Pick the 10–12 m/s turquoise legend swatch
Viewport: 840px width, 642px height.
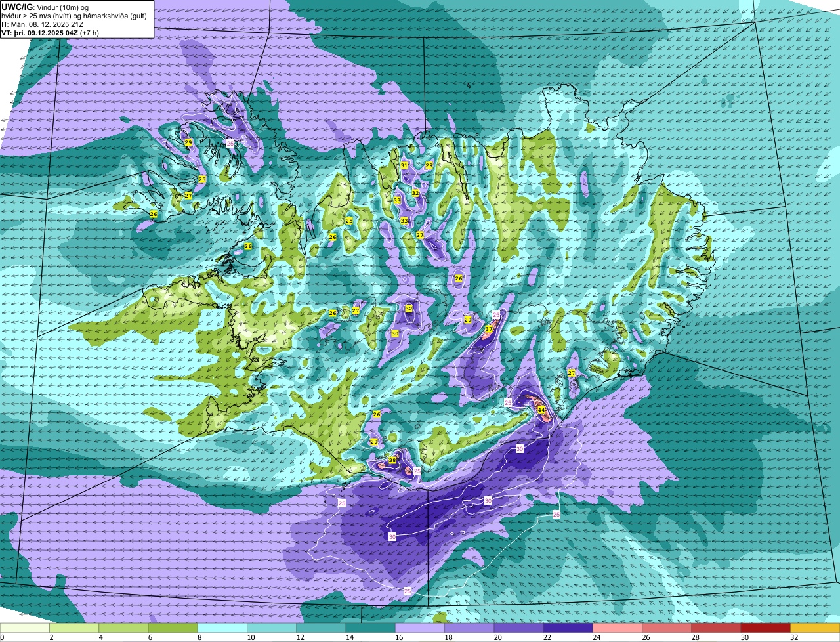272,628
